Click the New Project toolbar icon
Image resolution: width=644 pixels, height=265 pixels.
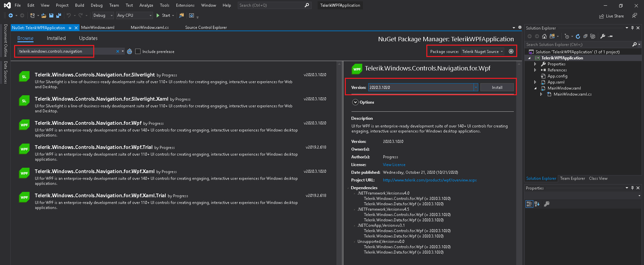32,15
